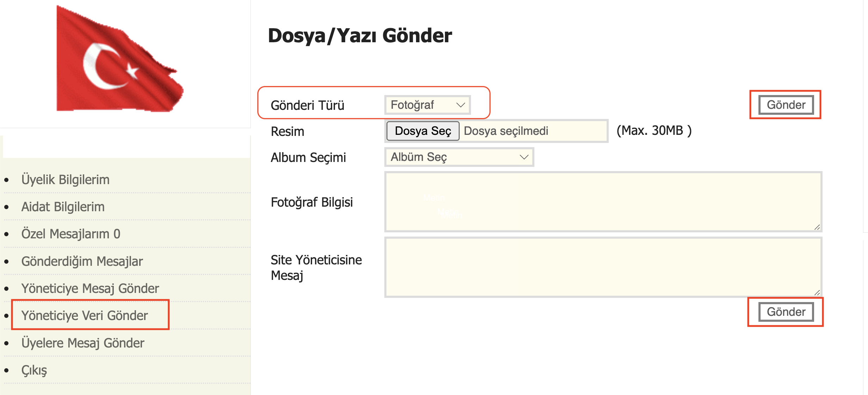Click Çıkış to log out
Image resolution: width=868 pixels, height=395 pixels.
34,370
